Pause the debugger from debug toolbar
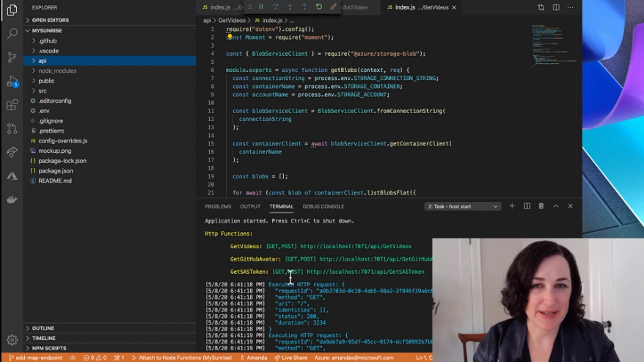This screenshot has width=644, height=362. 260,7
